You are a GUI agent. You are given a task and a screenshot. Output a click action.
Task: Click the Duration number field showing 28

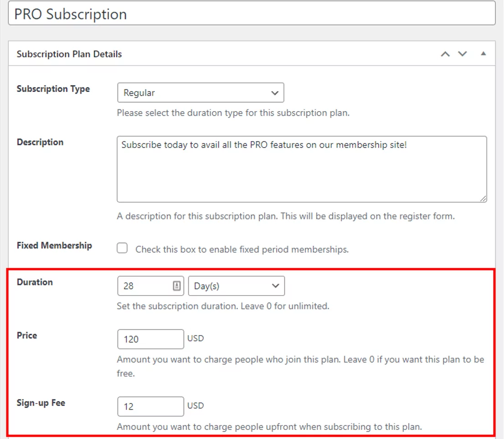(x=150, y=286)
